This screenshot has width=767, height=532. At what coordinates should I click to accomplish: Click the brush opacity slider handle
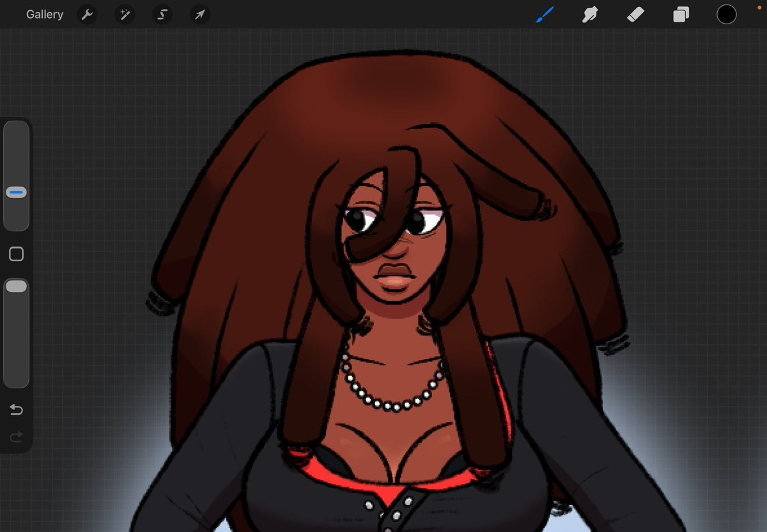[16, 286]
